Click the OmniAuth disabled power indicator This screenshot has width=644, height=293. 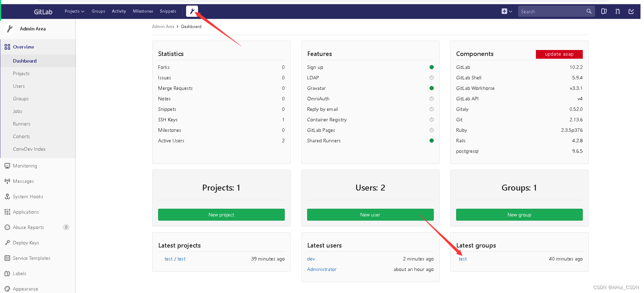click(x=432, y=99)
